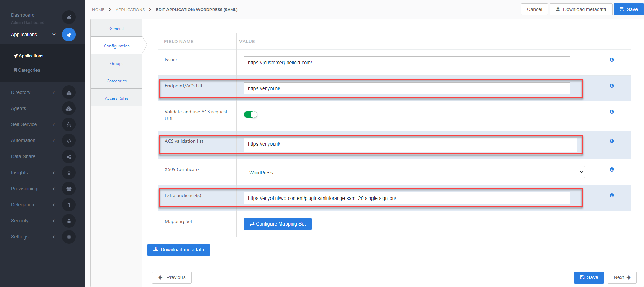Click the Settings gear icon
Screen dimensions: 644x287
pyautogui.click(x=69, y=237)
